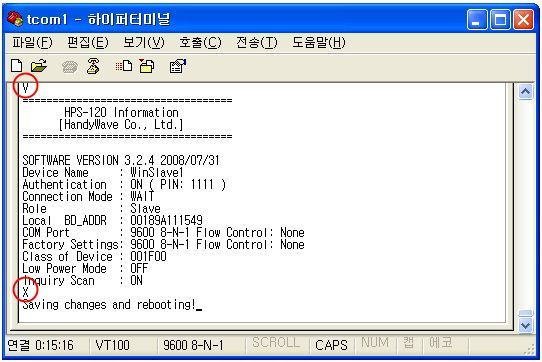The width and height of the screenshot is (542, 362).
Task: Open the 편집(E) menu
Action: [88, 43]
